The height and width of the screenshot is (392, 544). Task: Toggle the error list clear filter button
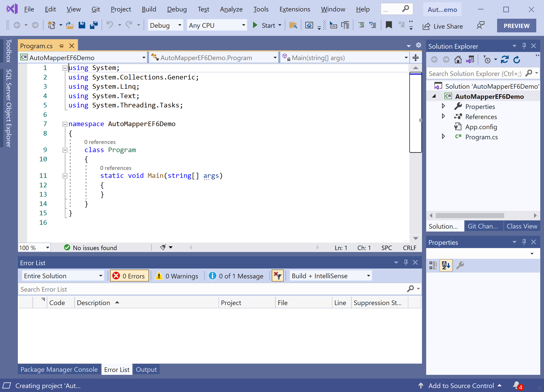278,276
